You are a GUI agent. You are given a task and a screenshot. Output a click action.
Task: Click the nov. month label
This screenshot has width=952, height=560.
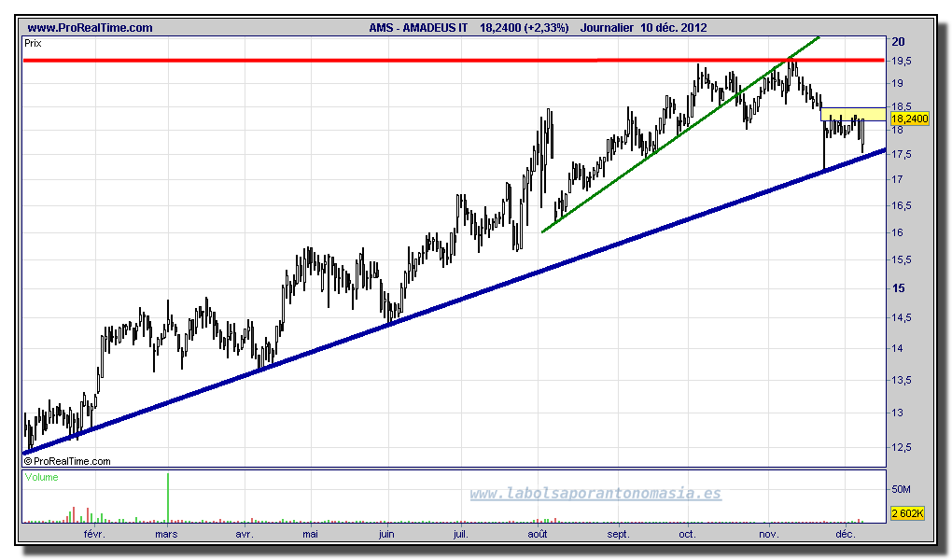(x=769, y=535)
